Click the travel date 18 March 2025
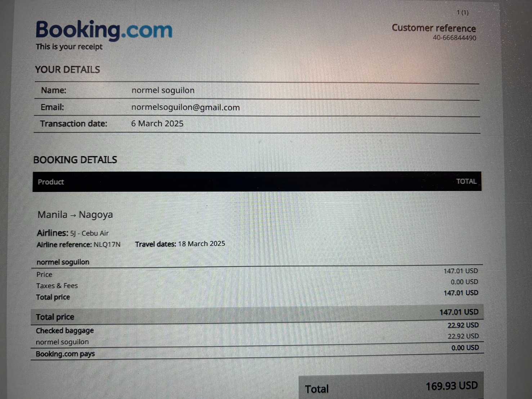Viewport: 532px width, 399px height. pos(201,244)
